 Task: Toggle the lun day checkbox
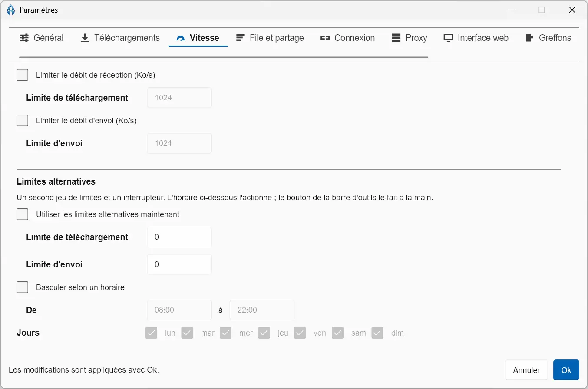point(151,333)
